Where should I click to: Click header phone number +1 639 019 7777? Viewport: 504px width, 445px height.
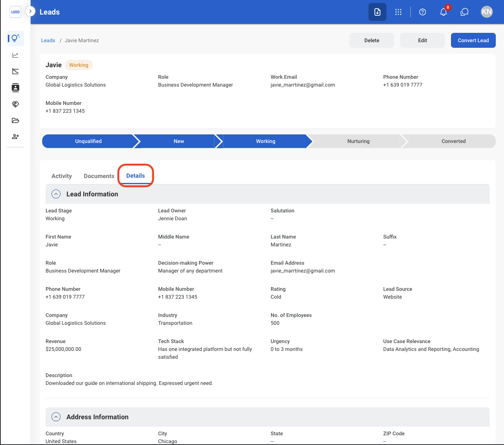tap(402, 85)
